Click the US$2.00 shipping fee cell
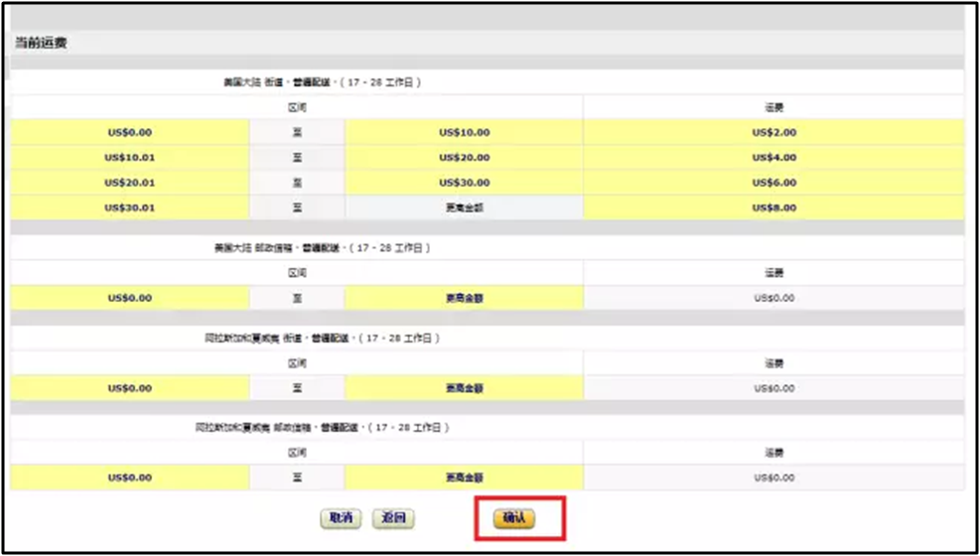 click(773, 132)
